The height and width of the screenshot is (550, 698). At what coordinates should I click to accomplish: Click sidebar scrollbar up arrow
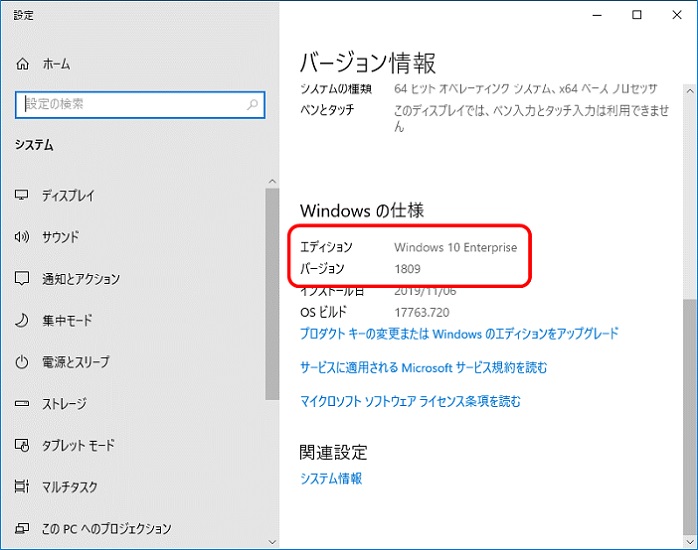(x=272, y=182)
